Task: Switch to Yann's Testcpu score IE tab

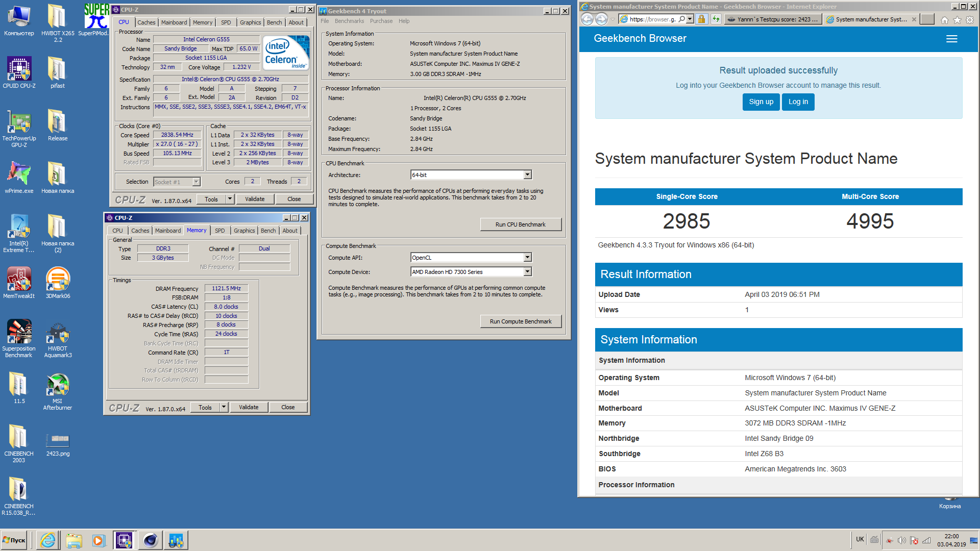Action: coord(772,19)
